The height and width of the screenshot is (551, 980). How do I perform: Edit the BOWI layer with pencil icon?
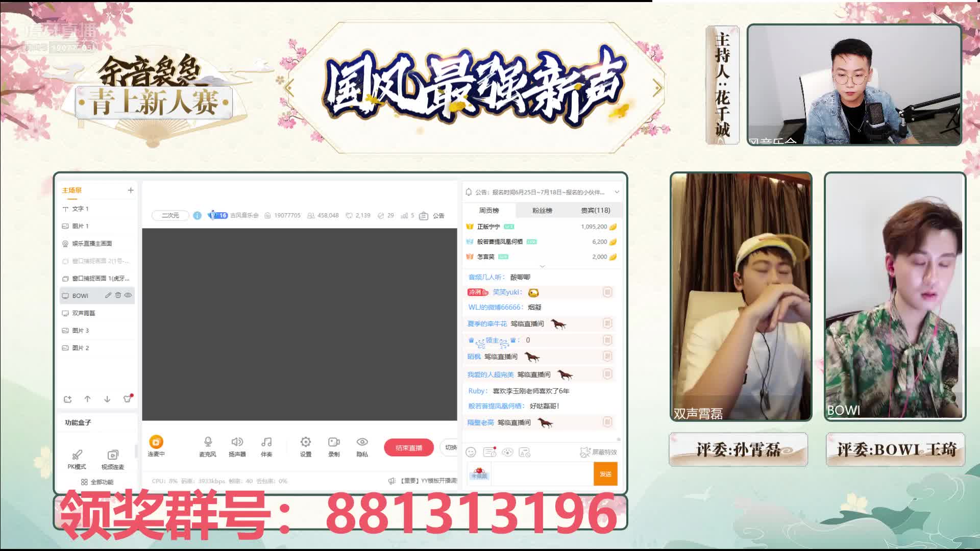pyautogui.click(x=107, y=295)
